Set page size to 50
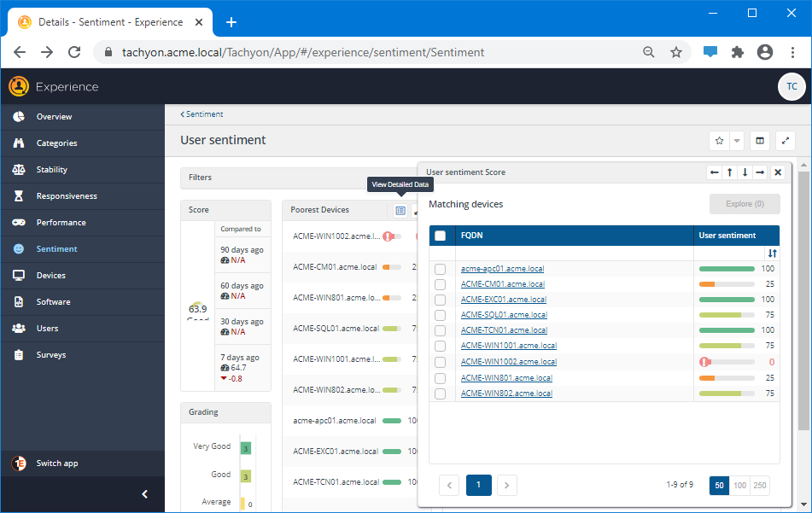Viewport: 812px width, 513px height. tap(719, 485)
